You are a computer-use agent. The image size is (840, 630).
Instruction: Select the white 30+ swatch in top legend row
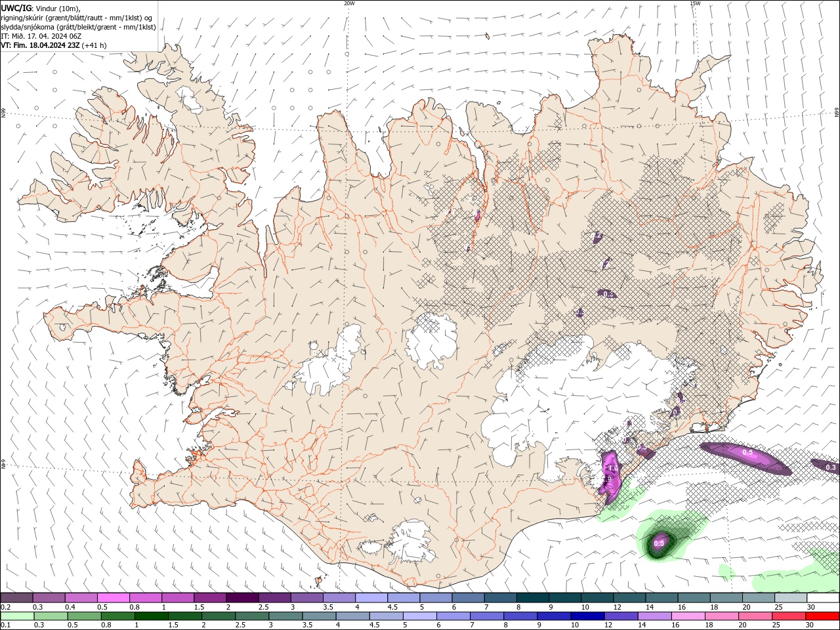[824, 598]
